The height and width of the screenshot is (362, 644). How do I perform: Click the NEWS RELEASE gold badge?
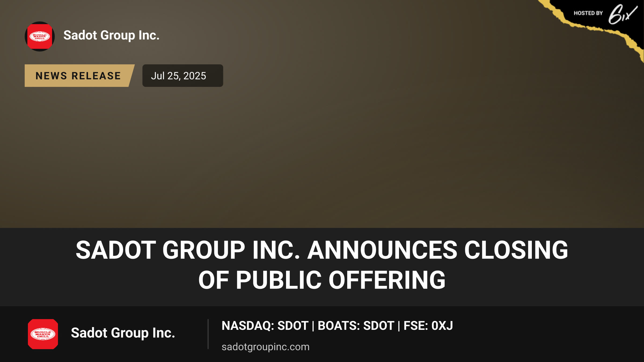tap(79, 76)
